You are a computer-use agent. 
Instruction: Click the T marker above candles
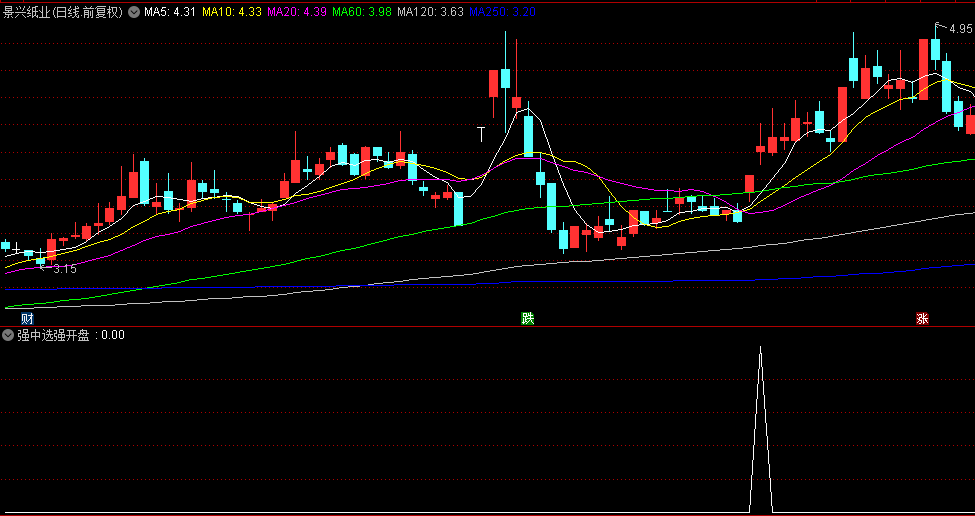(481, 132)
